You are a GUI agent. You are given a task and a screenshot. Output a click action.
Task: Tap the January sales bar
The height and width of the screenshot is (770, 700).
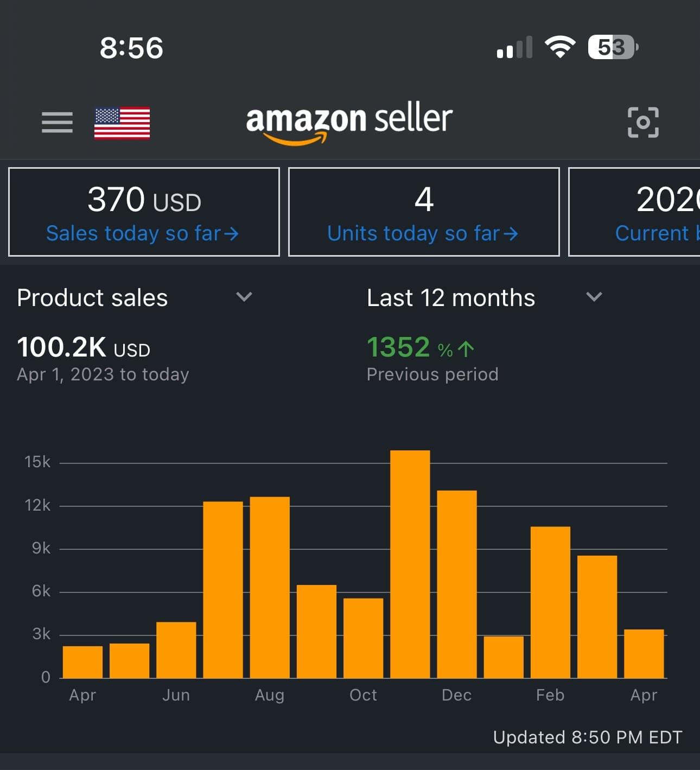point(504,657)
